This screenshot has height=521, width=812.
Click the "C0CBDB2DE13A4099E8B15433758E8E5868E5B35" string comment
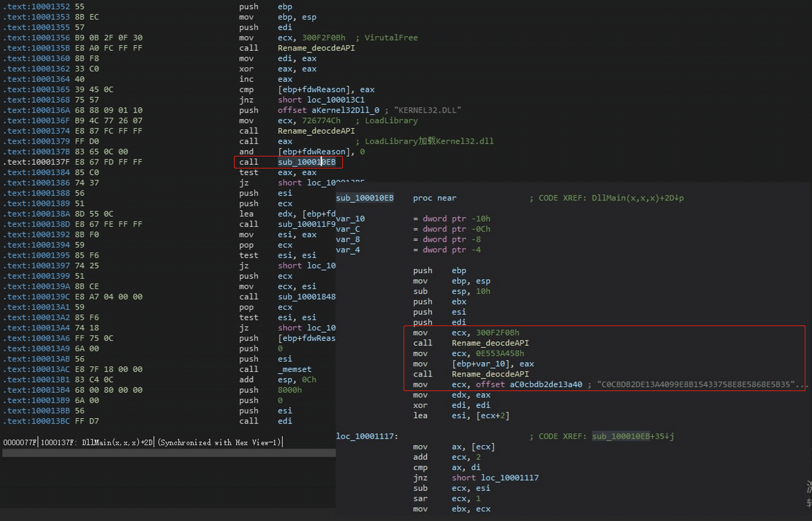701,384
